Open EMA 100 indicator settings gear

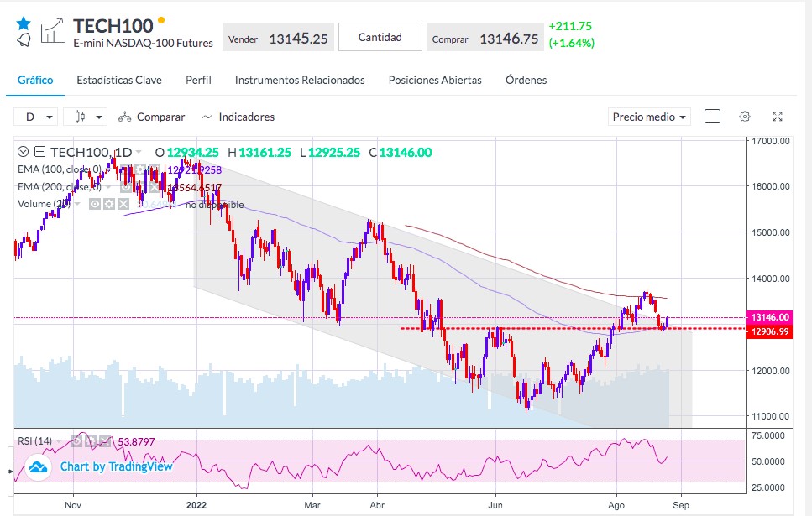pos(140,169)
